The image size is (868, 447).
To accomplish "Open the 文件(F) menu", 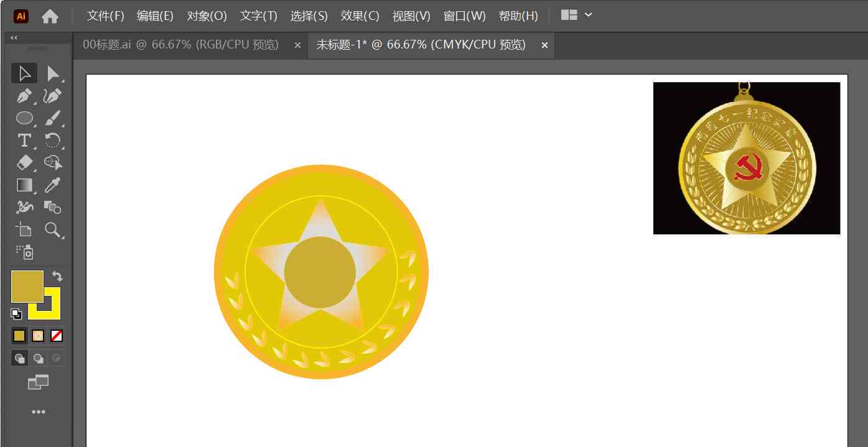I will (x=105, y=16).
